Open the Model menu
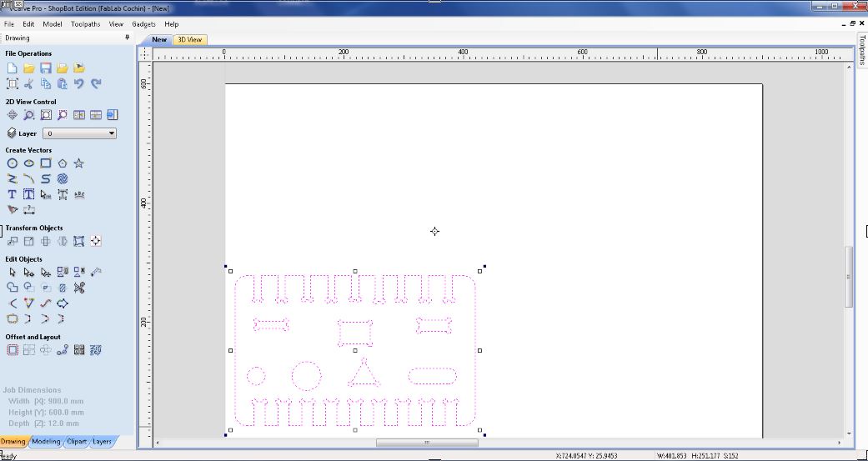Screen dimensions: 868x461 [53, 24]
